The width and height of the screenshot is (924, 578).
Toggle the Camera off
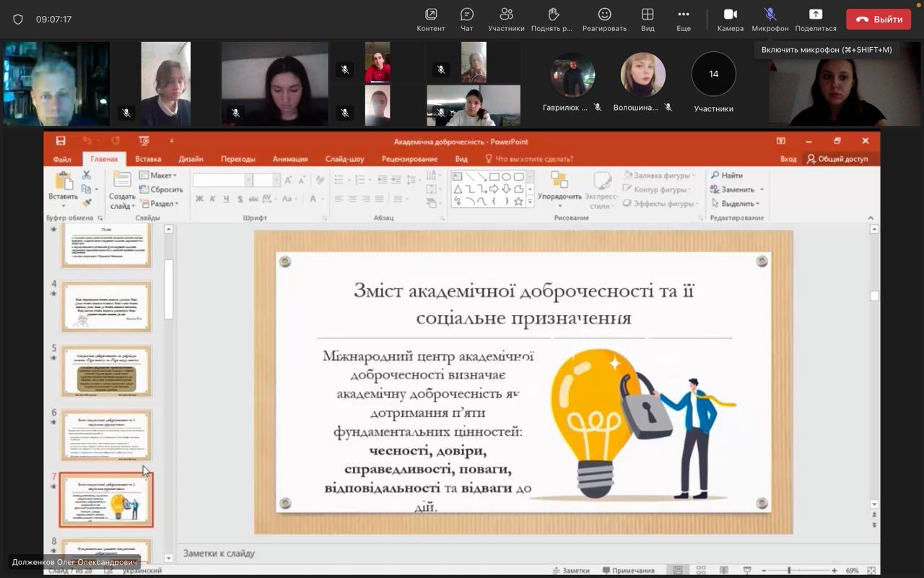pos(730,15)
